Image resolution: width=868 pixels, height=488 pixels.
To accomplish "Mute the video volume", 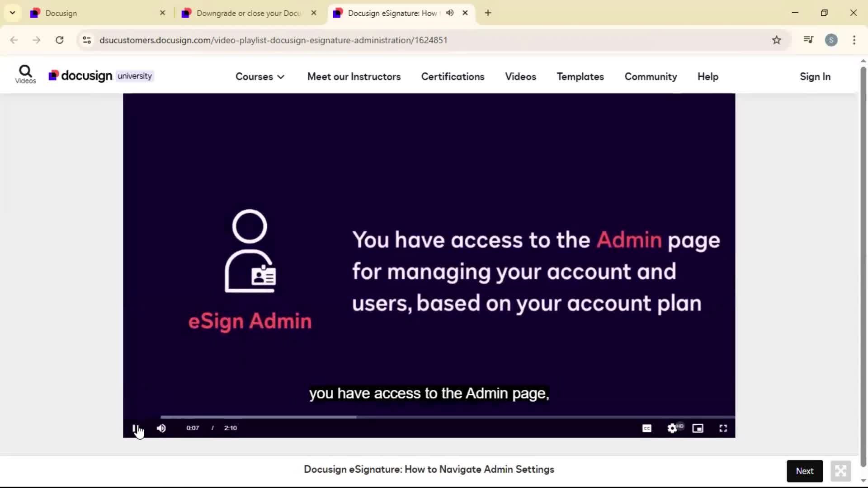I will tap(161, 428).
